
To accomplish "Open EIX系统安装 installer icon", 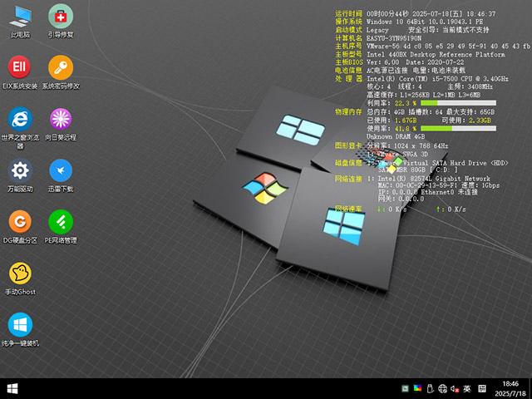I will pos(20,72).
